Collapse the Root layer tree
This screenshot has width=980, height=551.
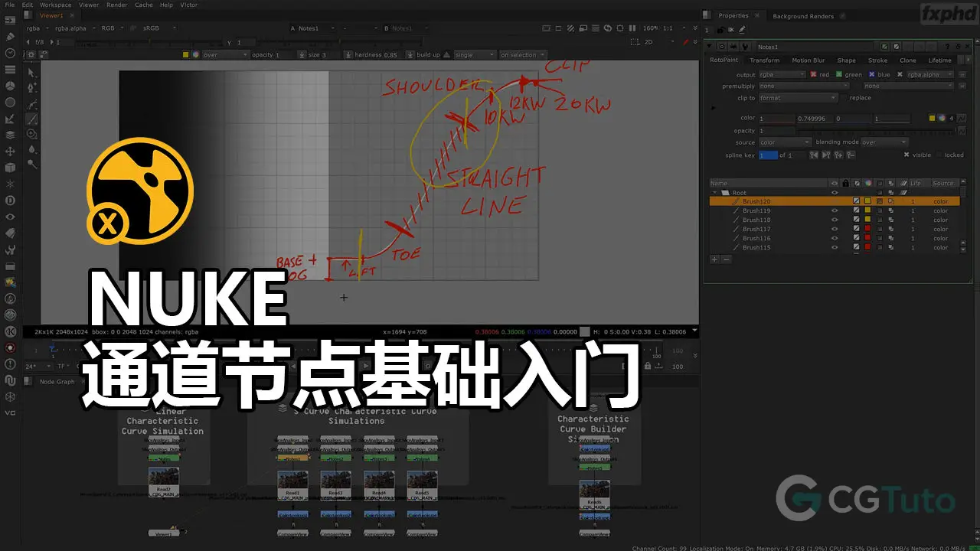coord(716,193)
